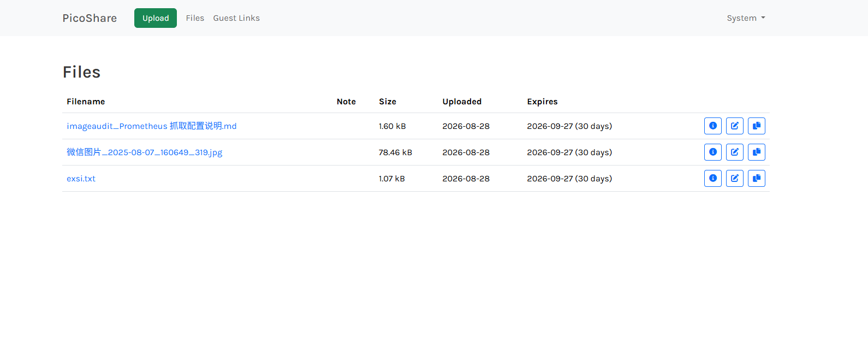Click the Expires column header
This screenshot has width=868, height=348.
tap(542, 102)
